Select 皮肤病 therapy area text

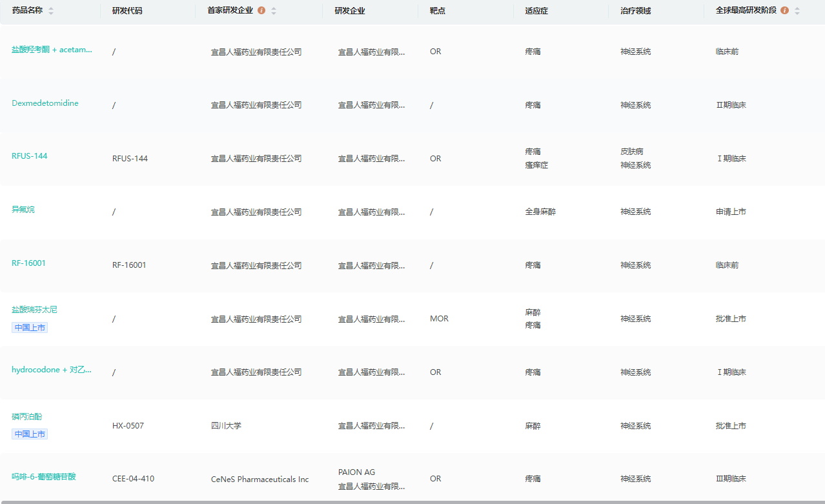pos(632,152)
